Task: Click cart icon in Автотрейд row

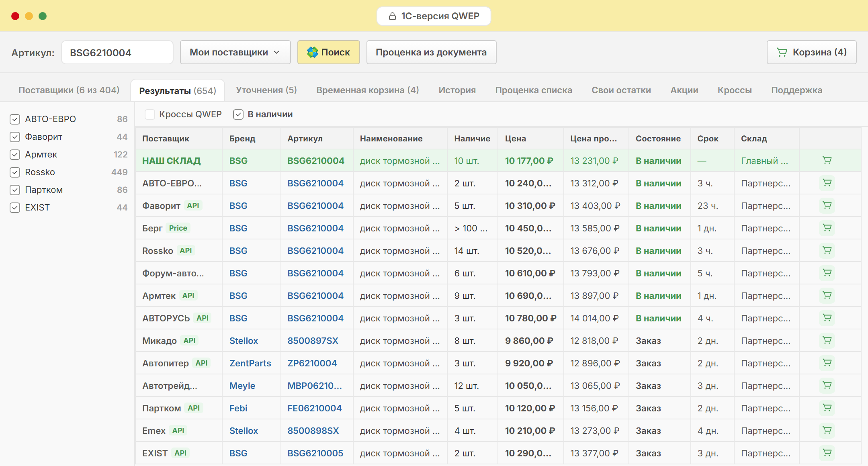Action: [827, 385]
